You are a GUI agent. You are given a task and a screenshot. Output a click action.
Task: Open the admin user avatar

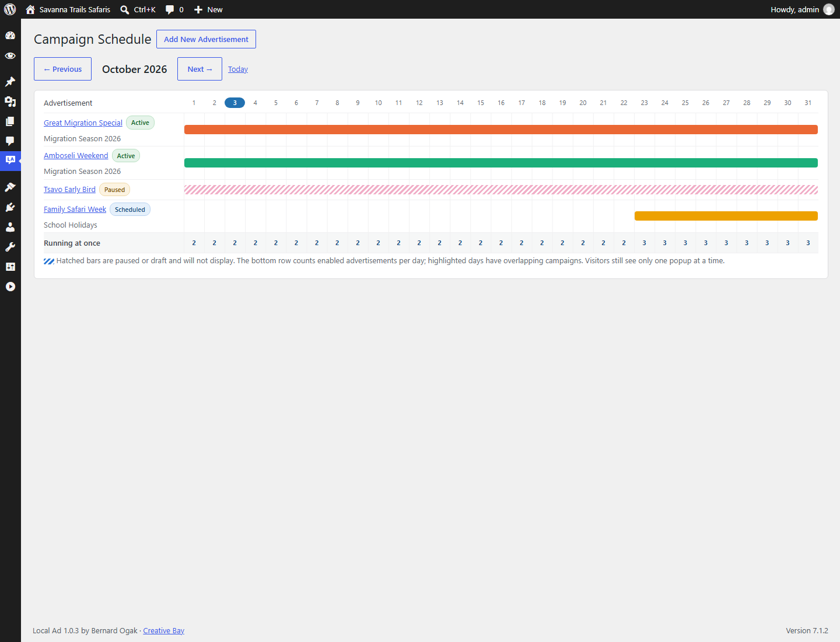829,9
